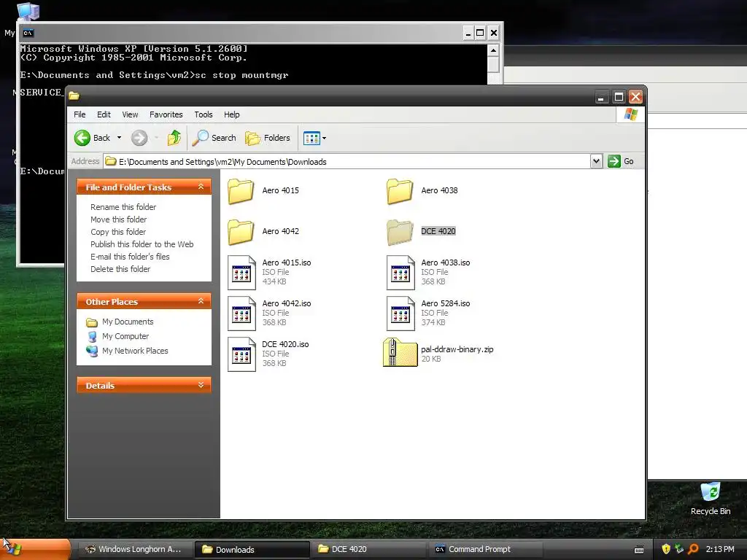Click the greyed Forward arrow button

[x=139, y=138]
